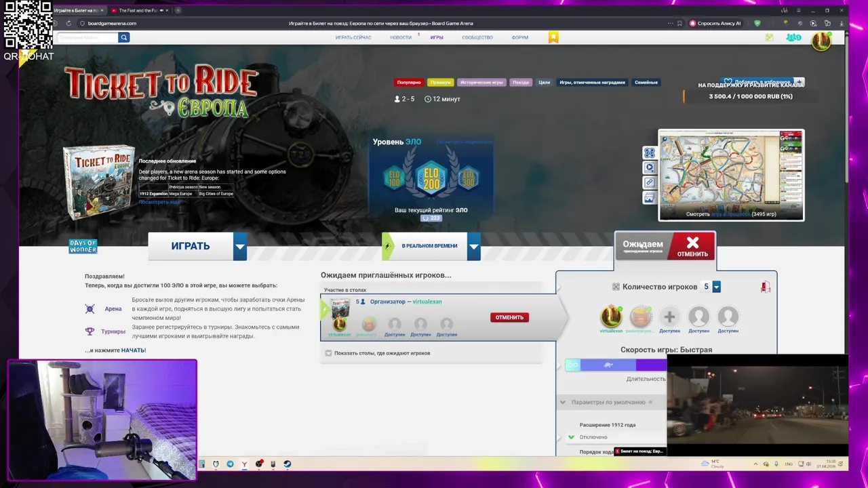Click the Премиум tag
868x488 pixels.
pyautogui.click(x=440, y=82)
